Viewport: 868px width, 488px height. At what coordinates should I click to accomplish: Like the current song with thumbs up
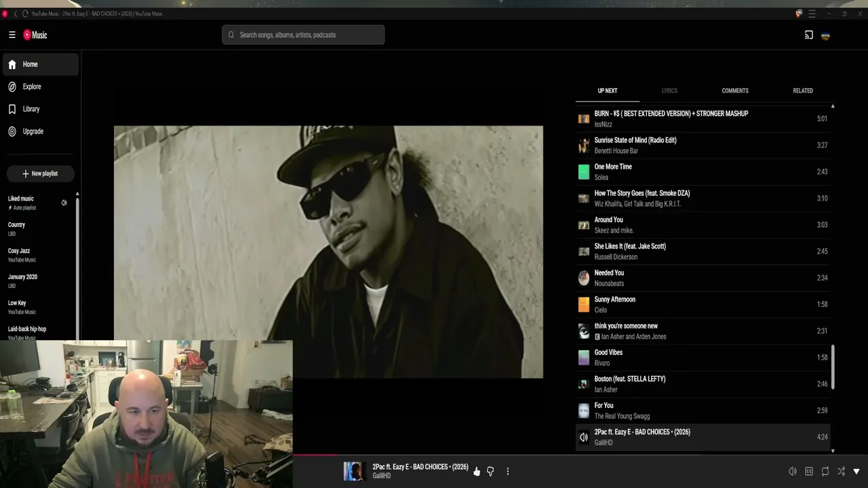pyautogui.click(x=477, y=471)
